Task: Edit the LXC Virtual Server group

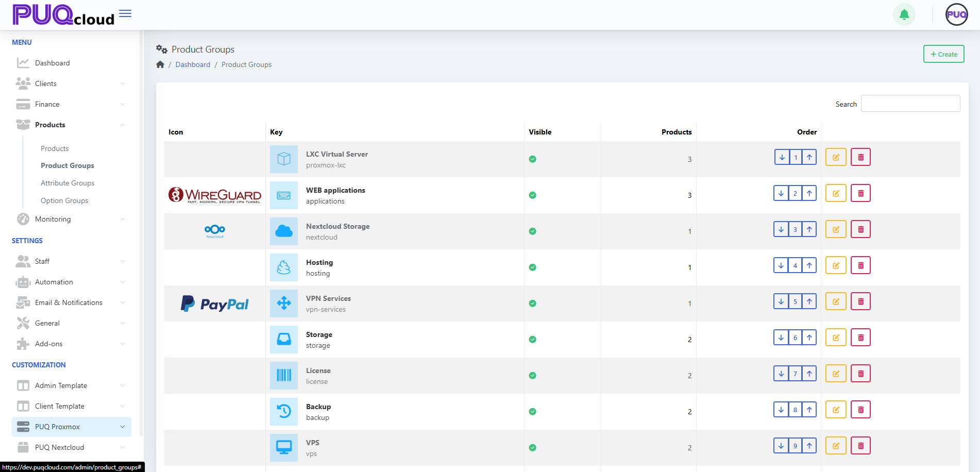Action: (836, 157)
